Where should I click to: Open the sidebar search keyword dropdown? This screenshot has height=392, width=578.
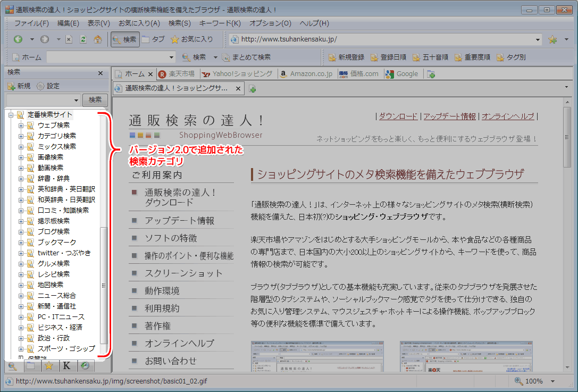click(77, 100)
